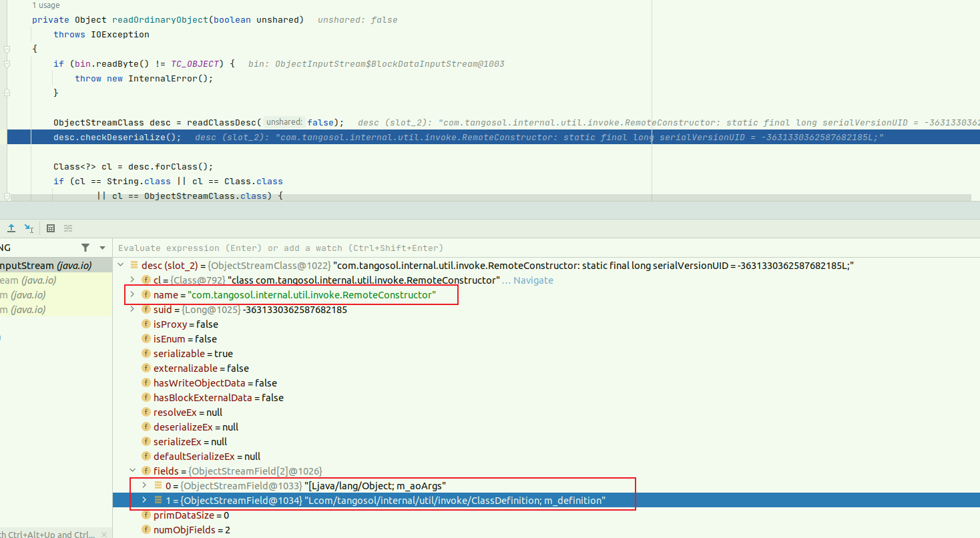
Task: Click the readClassDesc call in editor
Action: point(224,123)
